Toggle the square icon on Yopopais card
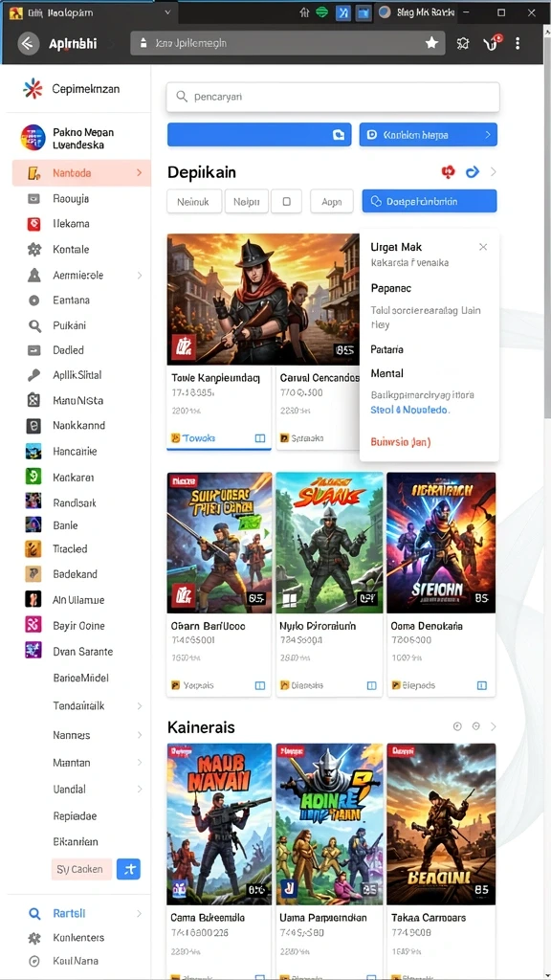 (x=260, y=685)
